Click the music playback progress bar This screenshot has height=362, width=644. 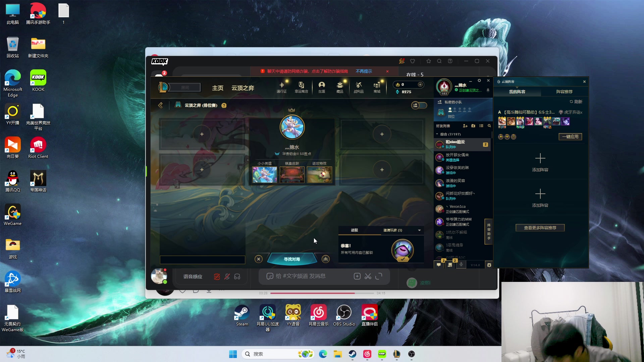pyautogui.click(x=322, y=293)
